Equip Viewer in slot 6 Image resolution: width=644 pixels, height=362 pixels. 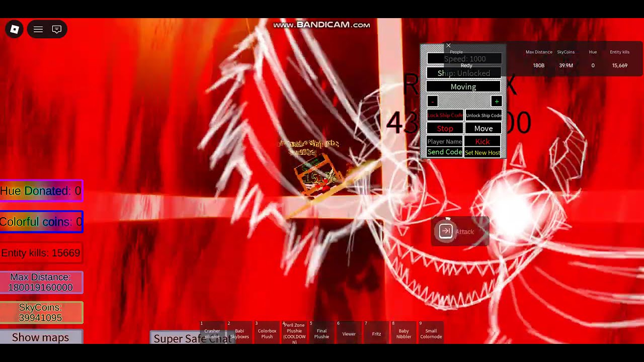[x=349, y=333]
